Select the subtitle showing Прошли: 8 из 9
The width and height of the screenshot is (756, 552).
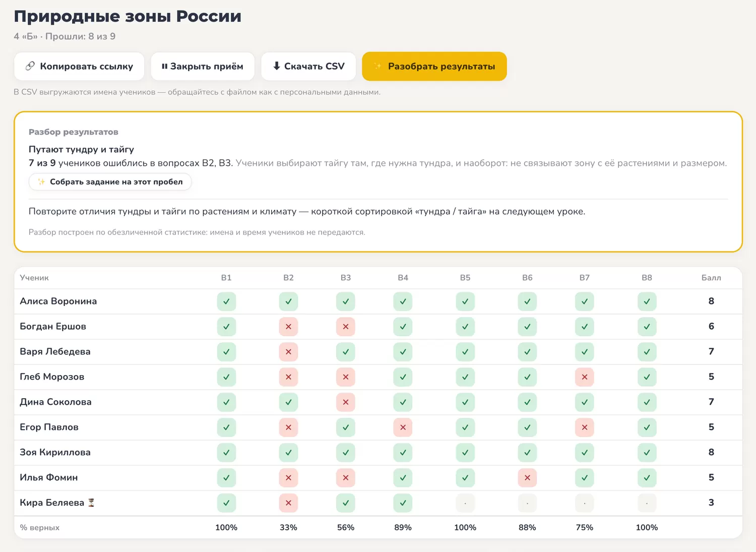point(80,36)
